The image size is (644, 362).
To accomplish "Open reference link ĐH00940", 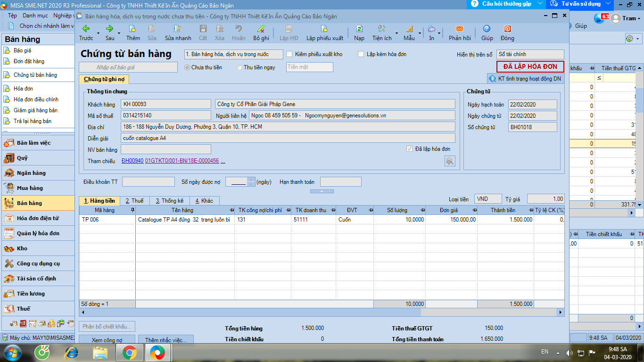I will point(132,161).
